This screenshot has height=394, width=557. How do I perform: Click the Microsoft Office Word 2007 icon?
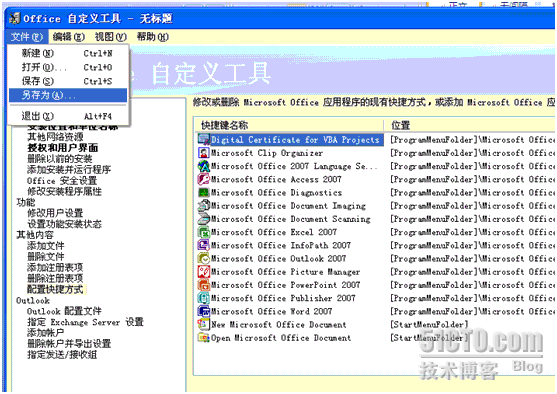pos(204,311)
